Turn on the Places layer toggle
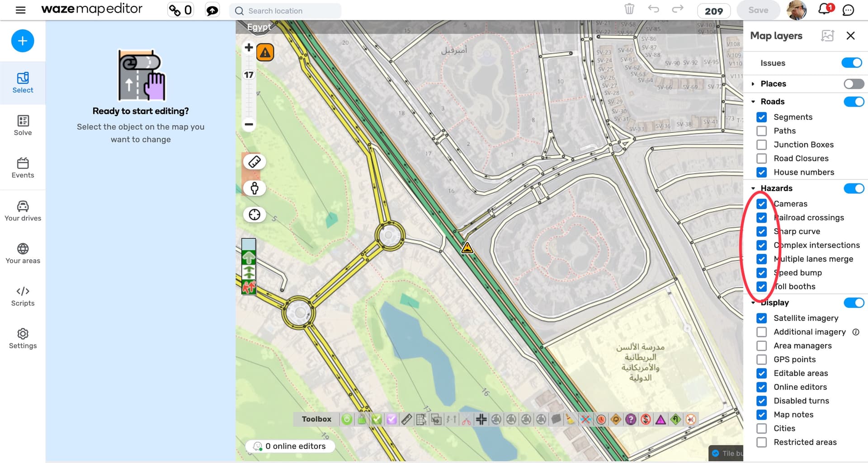The width and height of the screenshot is (868, 463). (x=854, y=84)
